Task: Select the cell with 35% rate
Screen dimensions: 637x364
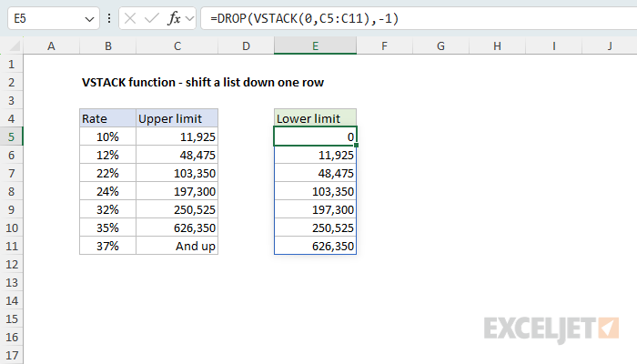Action: coord(108,227)
